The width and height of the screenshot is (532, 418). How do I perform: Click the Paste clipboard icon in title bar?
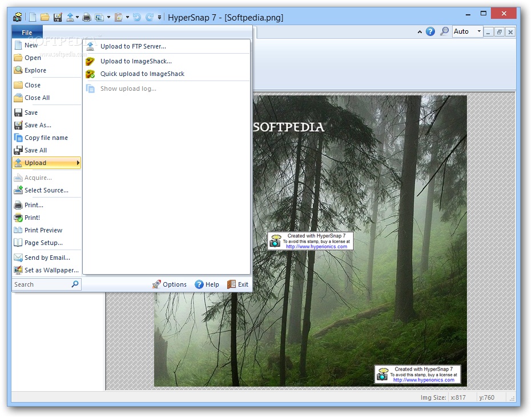pyautogui.click(x=118, y=17)
